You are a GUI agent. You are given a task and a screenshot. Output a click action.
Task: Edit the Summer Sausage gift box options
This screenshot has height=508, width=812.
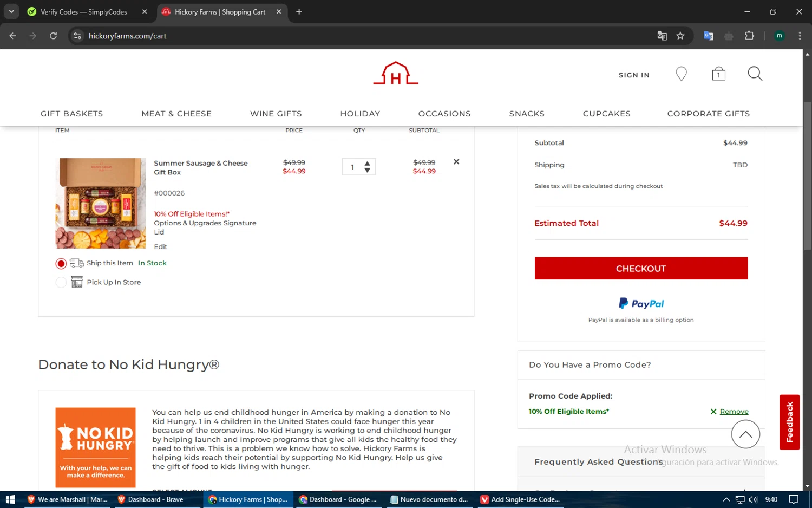click(x=161, y=247)
